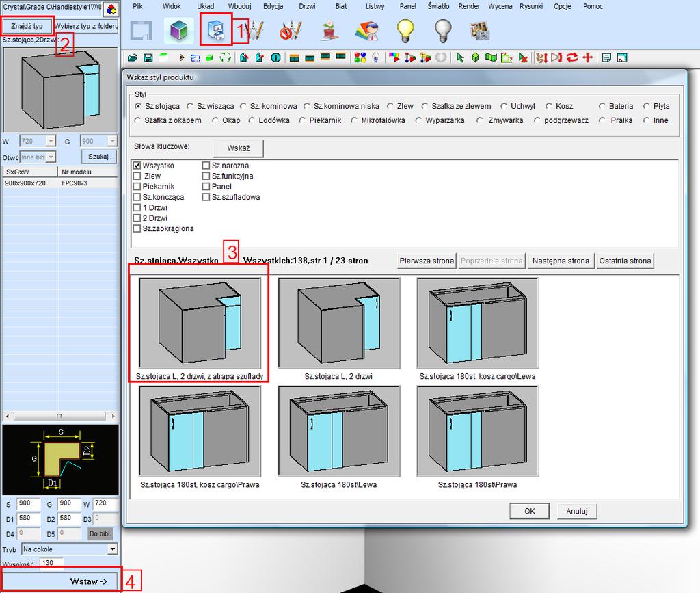This screenshot has height=593, width=700.
Task: Select the Sz. kominowa radio option
Action: 243,106
